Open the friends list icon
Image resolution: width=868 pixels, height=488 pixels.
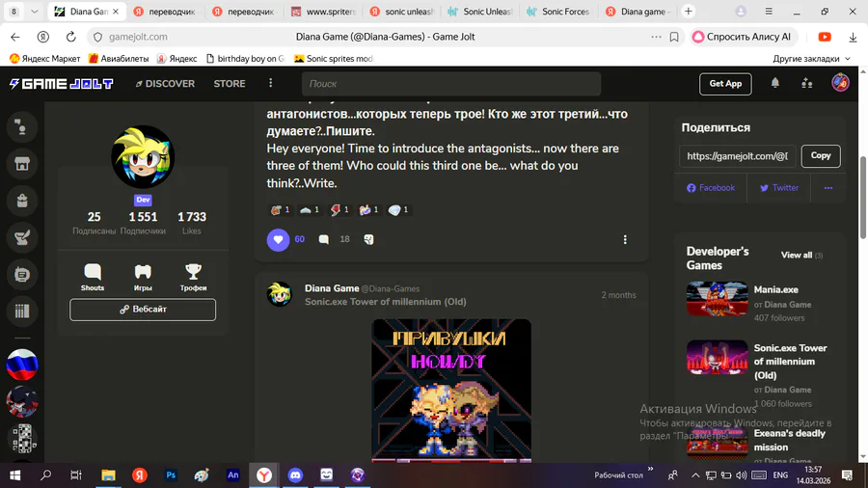point(807,84)
